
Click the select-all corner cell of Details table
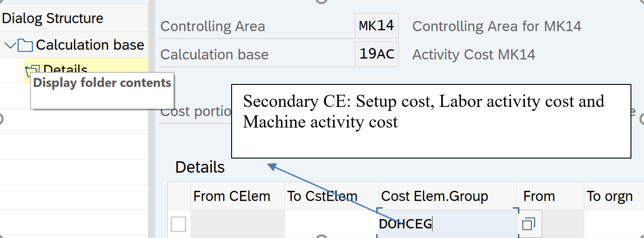(x=179, y=196)
